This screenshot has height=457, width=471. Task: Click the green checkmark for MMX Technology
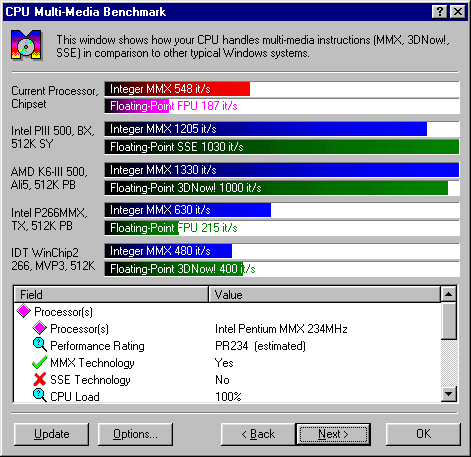pyautogui.click(x=39, y=362)
